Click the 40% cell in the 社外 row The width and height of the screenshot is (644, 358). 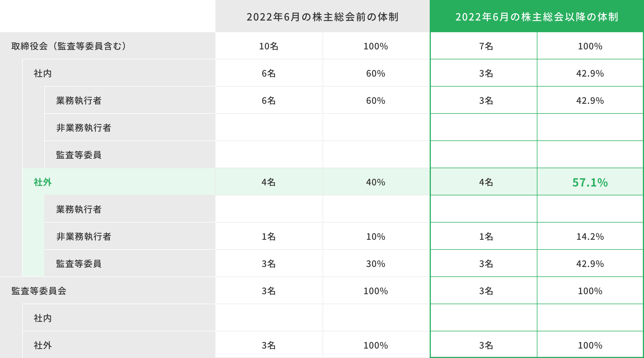[x=376, y=182]
